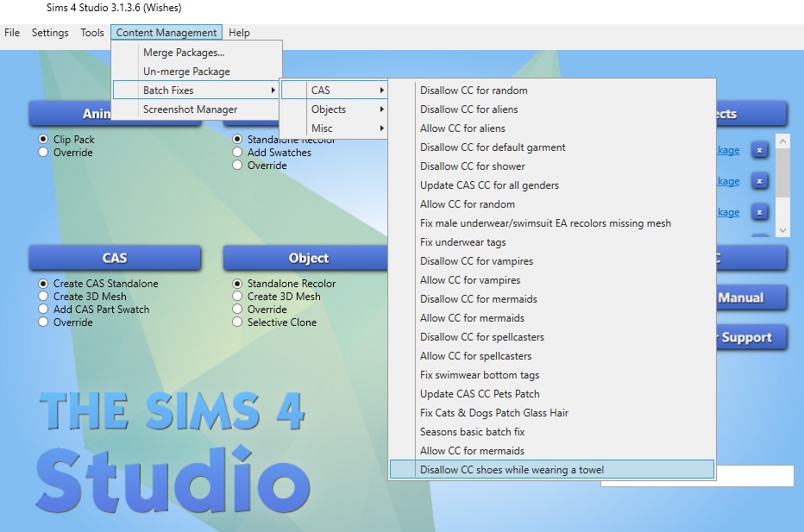The width and height of the screenshot is (804, 532).
Task: Run Disallow CC for vampires
Action: 552,261
